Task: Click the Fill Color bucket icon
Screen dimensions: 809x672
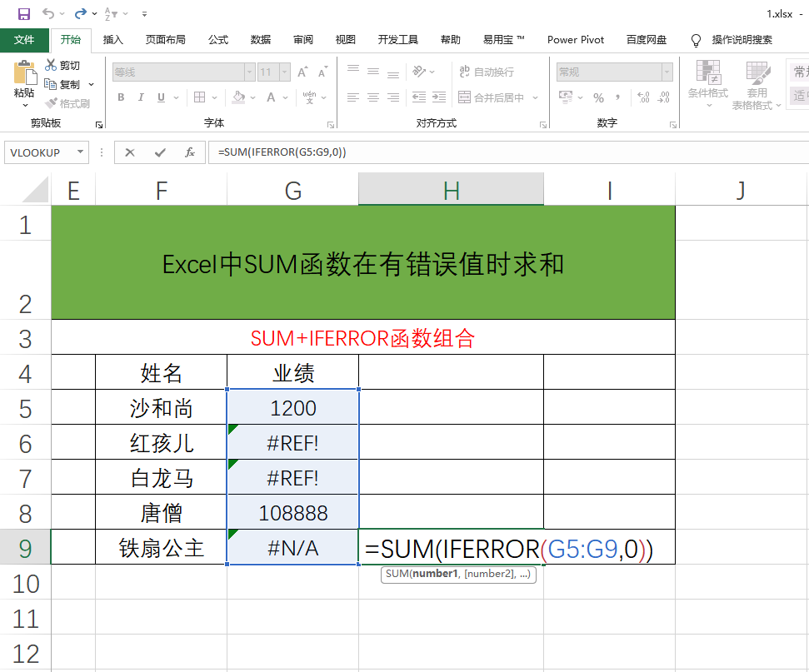Action: [238, 97]
